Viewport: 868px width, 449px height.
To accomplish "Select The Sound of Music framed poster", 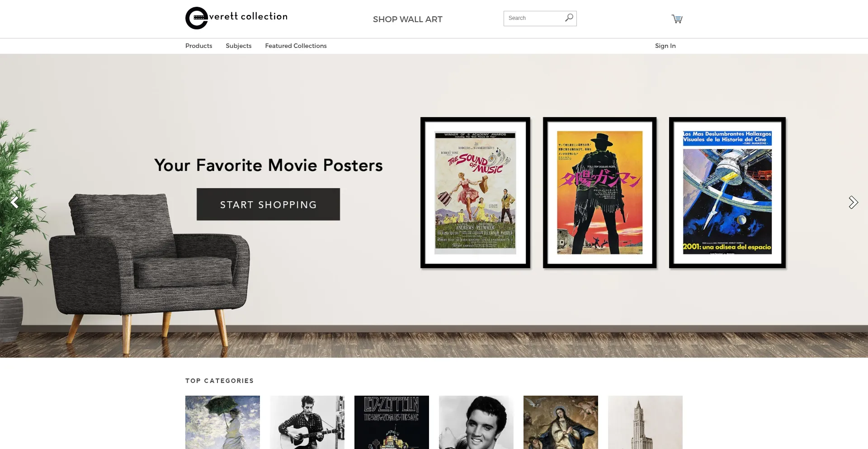I will point(475,193).
